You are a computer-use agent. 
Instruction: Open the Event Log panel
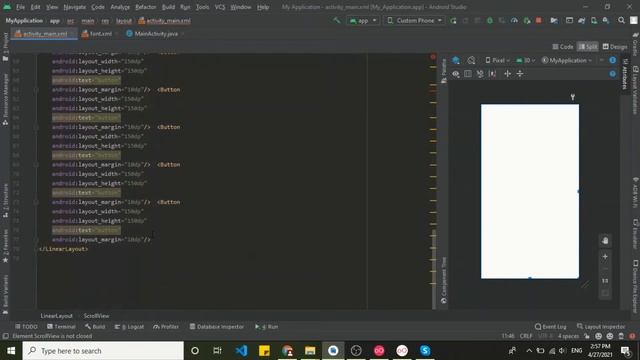pos(551,327)
